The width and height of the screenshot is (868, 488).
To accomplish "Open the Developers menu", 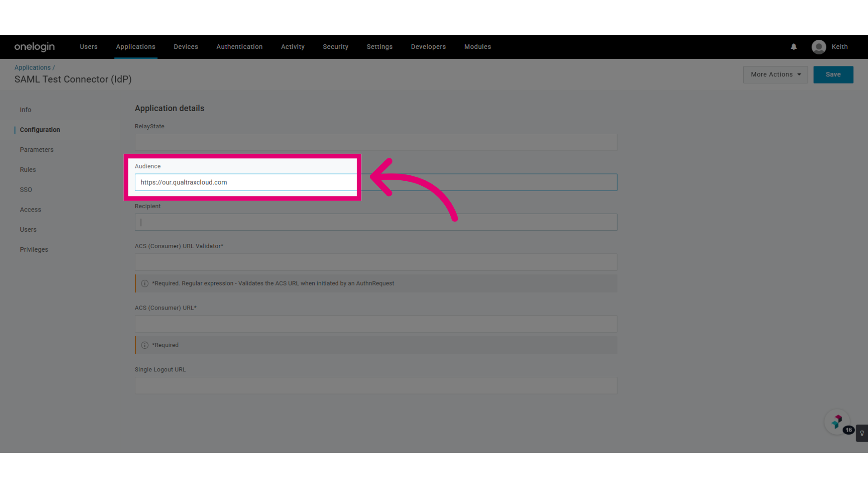I will coord(429,47).
